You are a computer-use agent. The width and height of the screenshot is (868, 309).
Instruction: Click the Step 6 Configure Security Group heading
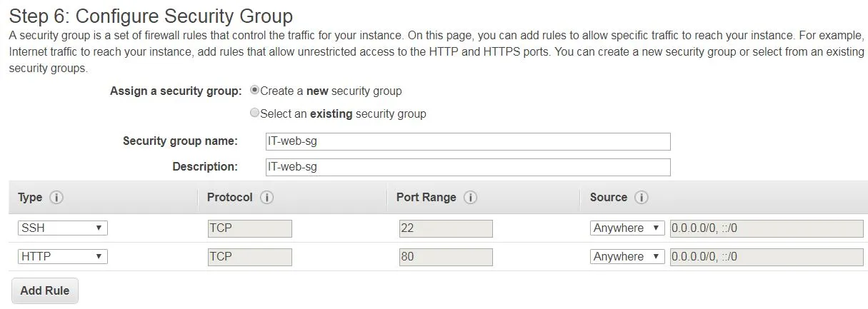click(x=151, y=15)
